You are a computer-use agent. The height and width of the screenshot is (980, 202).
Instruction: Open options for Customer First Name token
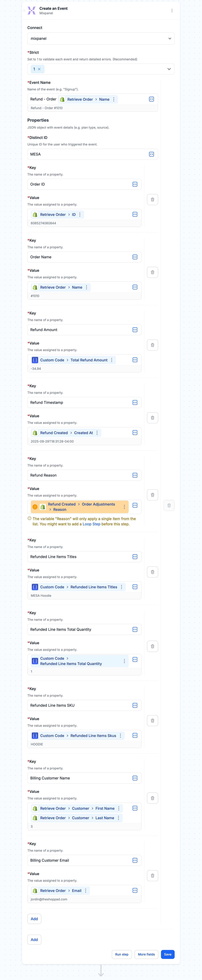(119, 808)
